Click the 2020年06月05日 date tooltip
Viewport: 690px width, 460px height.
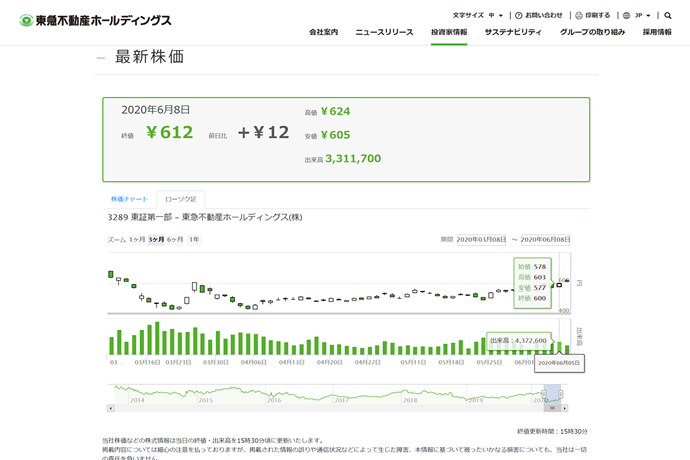(559, 363)
